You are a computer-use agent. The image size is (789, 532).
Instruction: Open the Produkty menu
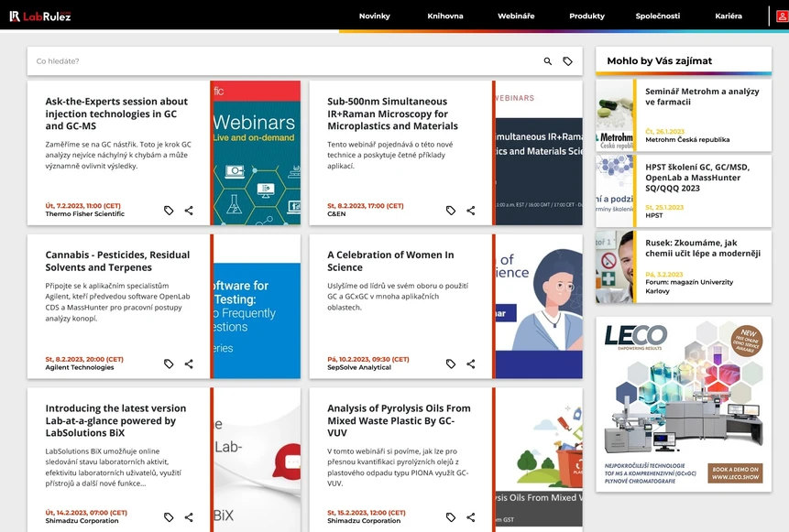586,16
